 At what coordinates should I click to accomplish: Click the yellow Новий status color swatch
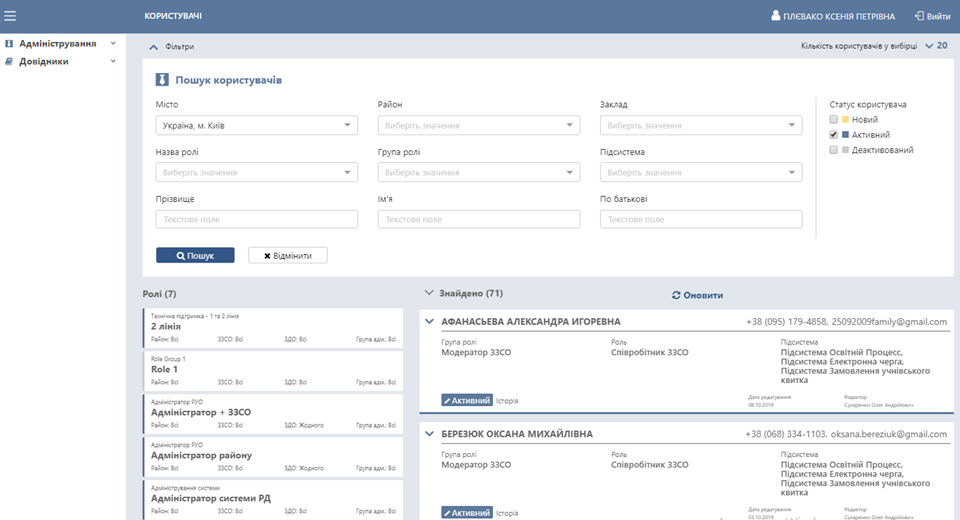[845, 120]
